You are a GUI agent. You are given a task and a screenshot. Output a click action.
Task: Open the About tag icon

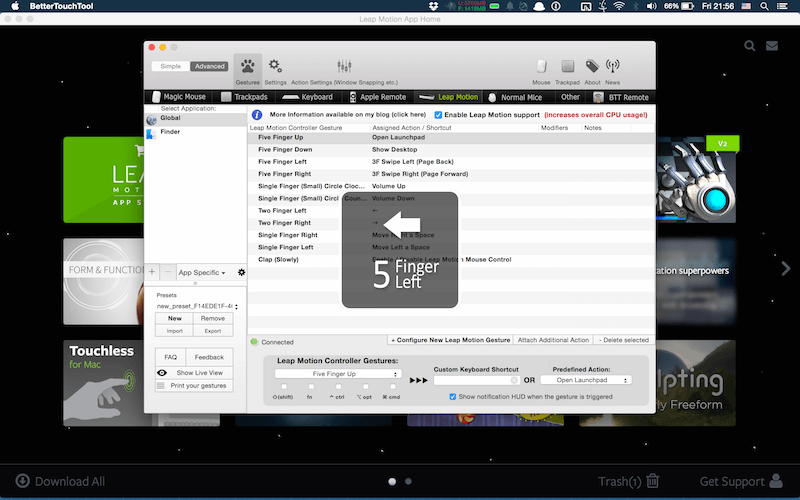point(592,66)
